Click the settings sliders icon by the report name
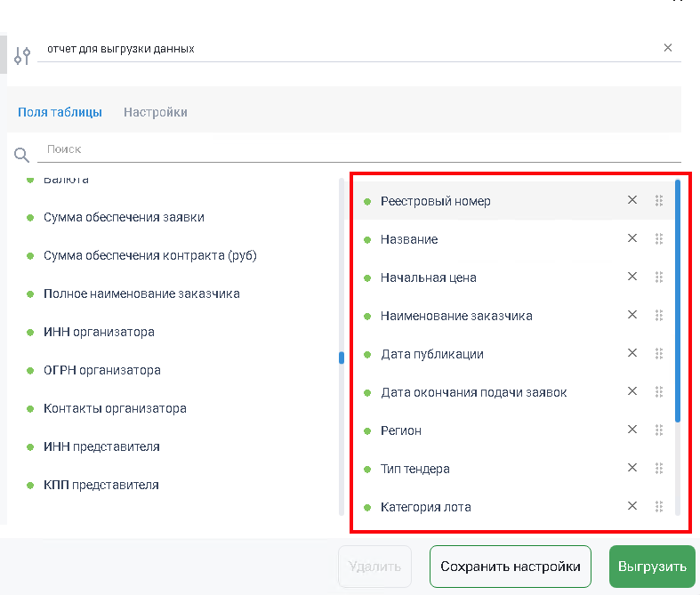This screenshot has width=700, height=595. (x=22, y=56)
